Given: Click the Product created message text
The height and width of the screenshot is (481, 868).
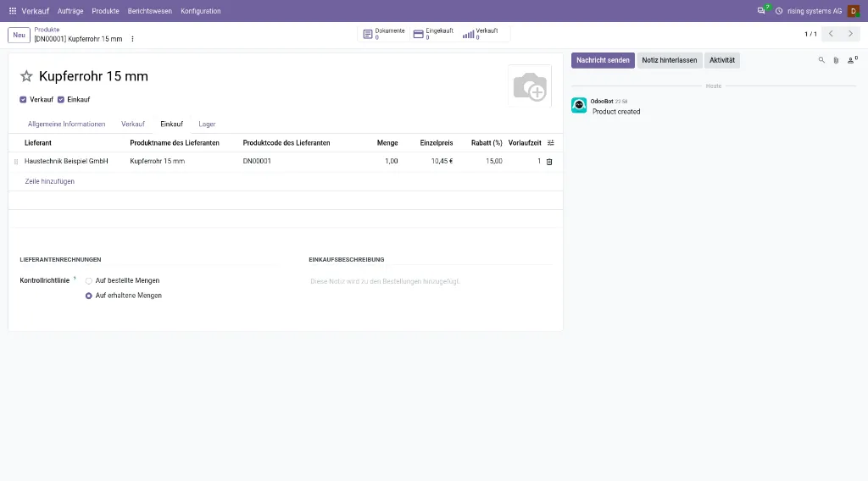Looking at the screenshot, I should tap(616, 112).
